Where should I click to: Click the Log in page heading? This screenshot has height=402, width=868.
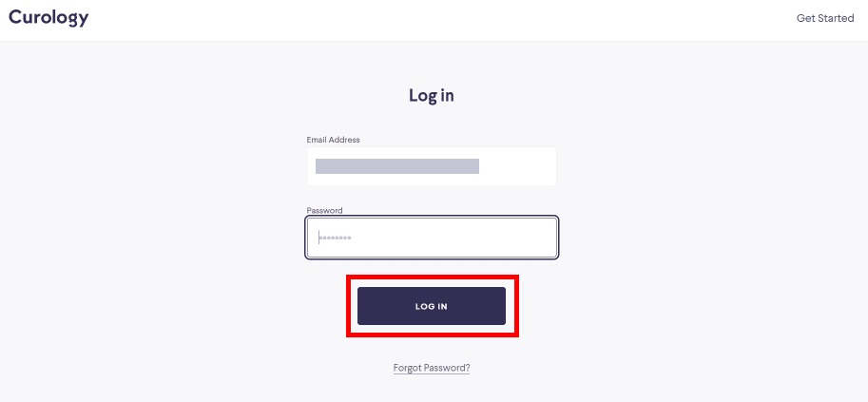[x=432, y=95]
